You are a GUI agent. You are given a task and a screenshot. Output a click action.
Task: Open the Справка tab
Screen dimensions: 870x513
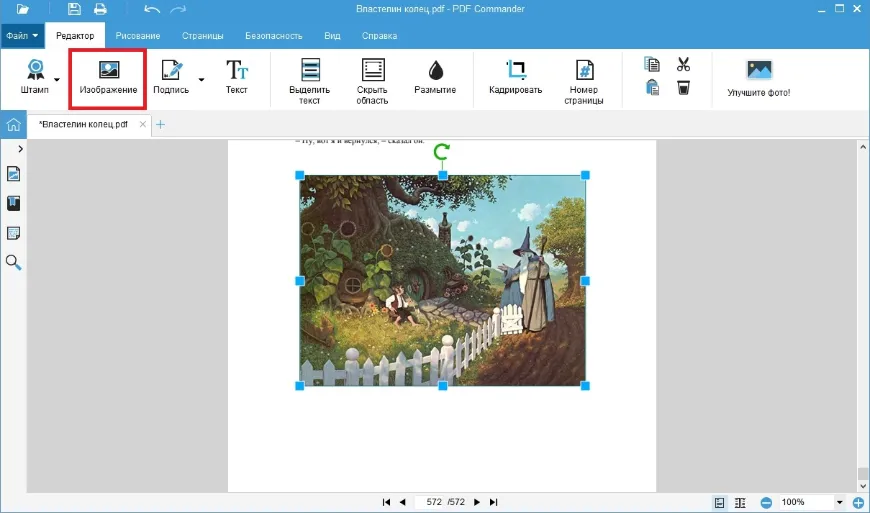point(380,35)
